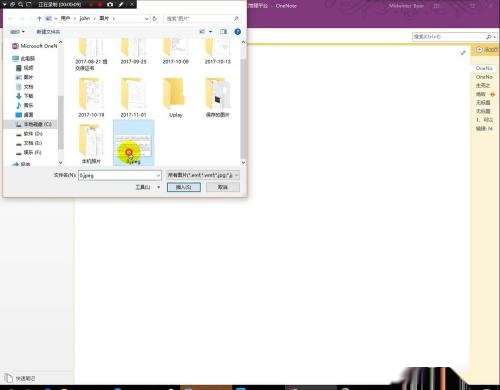Select the 2017-10-09 folder

[x=176, y=52]
